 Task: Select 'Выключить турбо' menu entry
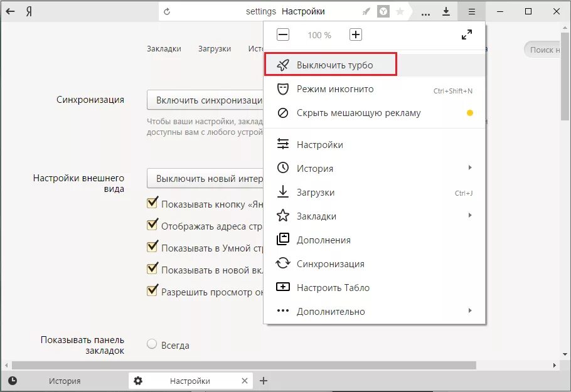click(x=375, y=65)
